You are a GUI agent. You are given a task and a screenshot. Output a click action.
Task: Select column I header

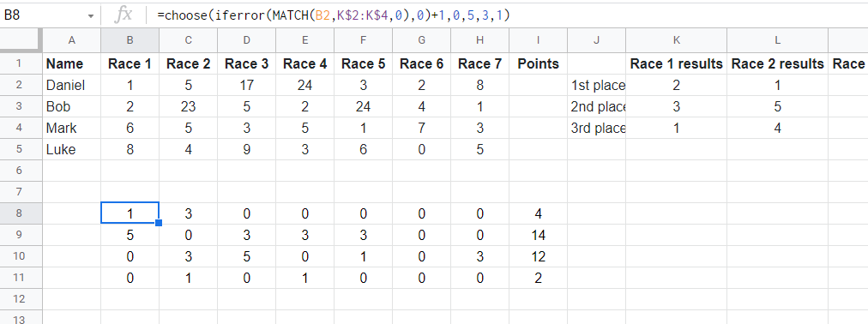pyautogui.click(x=539, y=39)
